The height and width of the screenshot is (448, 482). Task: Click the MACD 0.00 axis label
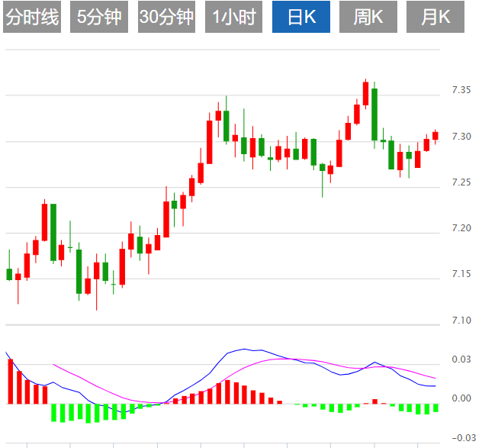461,398
